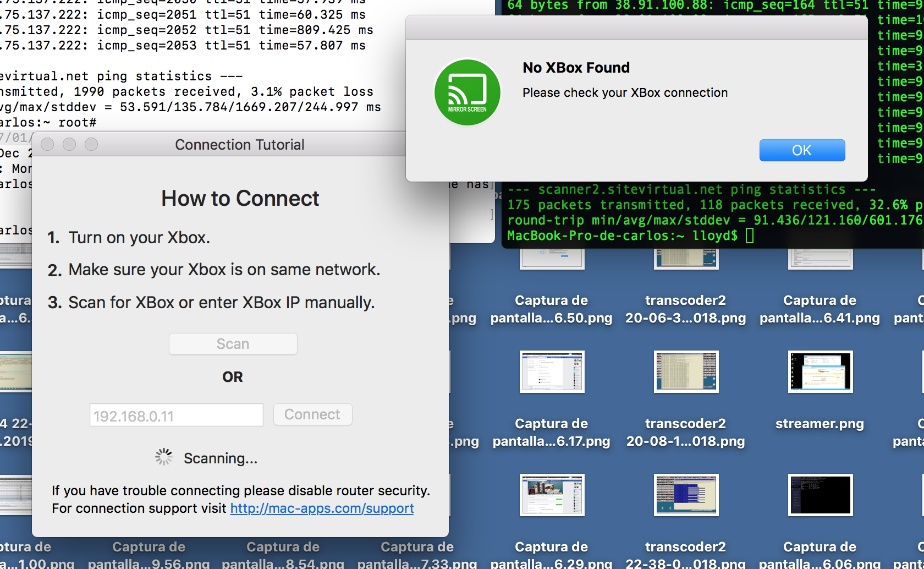Open the mac-apps.com/support link
The image size is (924, 569).
pyautogui.click(x=322, y=508)
